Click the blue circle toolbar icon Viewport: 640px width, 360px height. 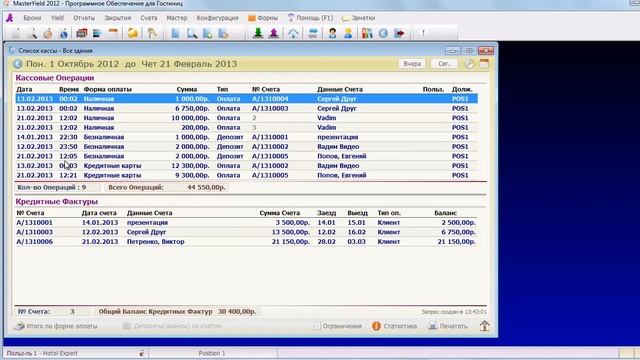(383, 33)
